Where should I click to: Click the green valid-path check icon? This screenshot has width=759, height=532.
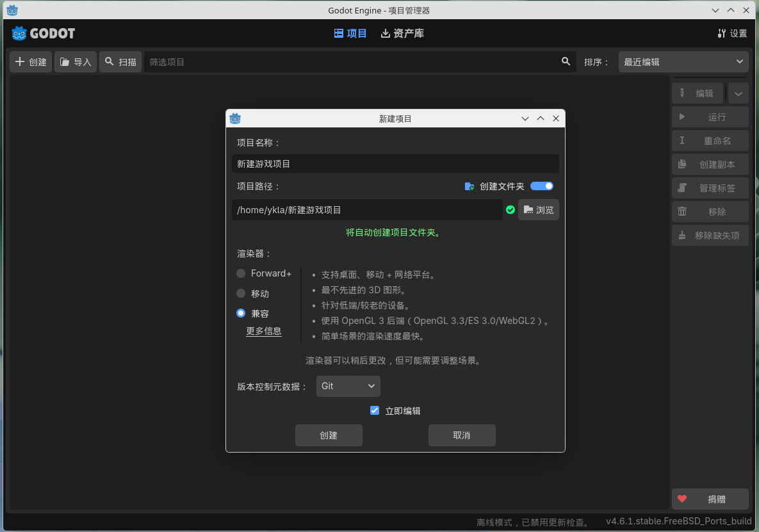tap(510, 210)
